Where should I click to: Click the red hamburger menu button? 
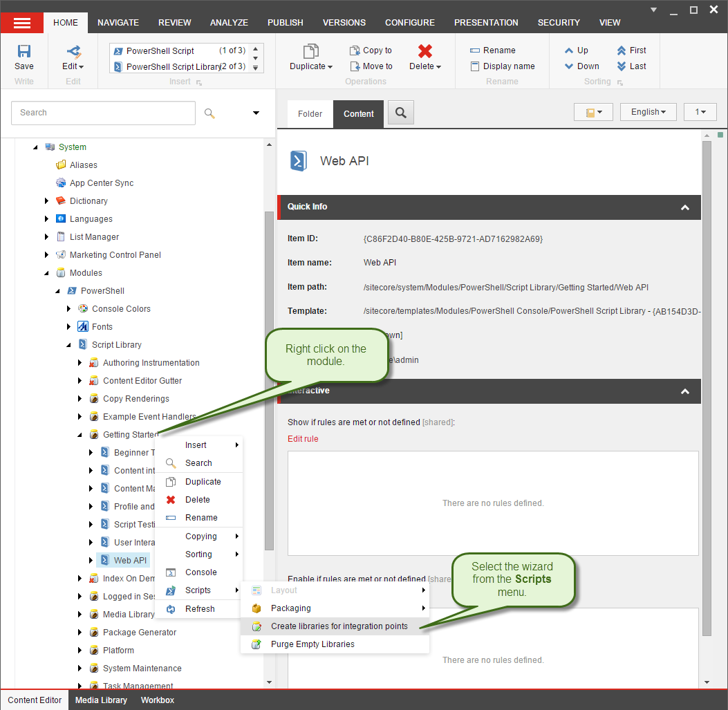[x=22, y=23]
